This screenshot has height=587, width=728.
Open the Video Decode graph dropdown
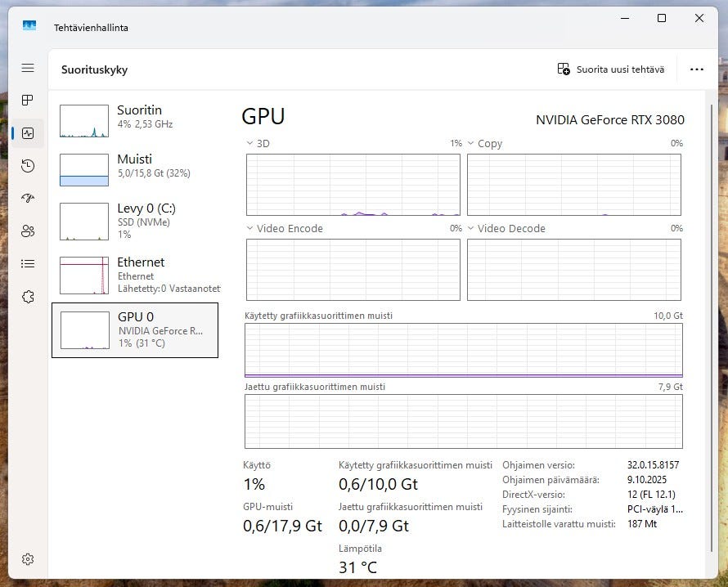point(471,228)
